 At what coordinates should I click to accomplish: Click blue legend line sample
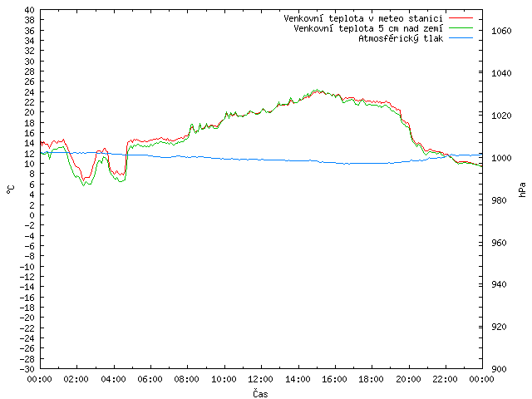click(461, 38)
